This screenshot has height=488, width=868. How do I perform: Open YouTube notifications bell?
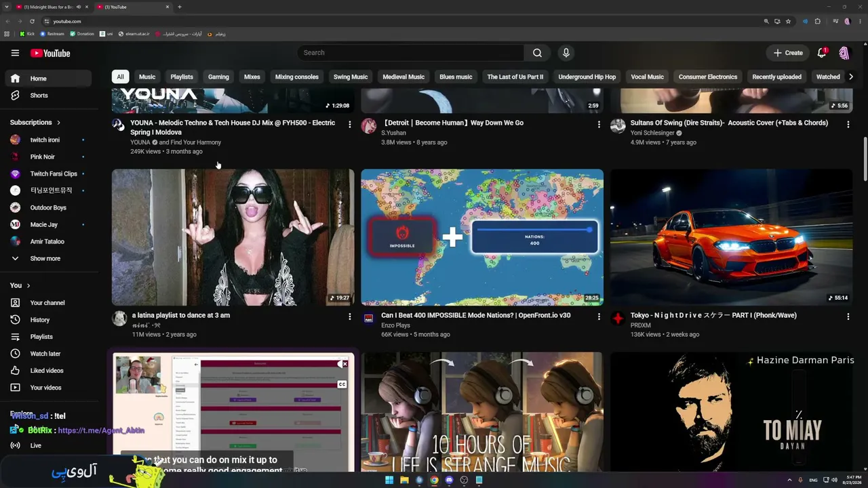(x=822, y=53)
